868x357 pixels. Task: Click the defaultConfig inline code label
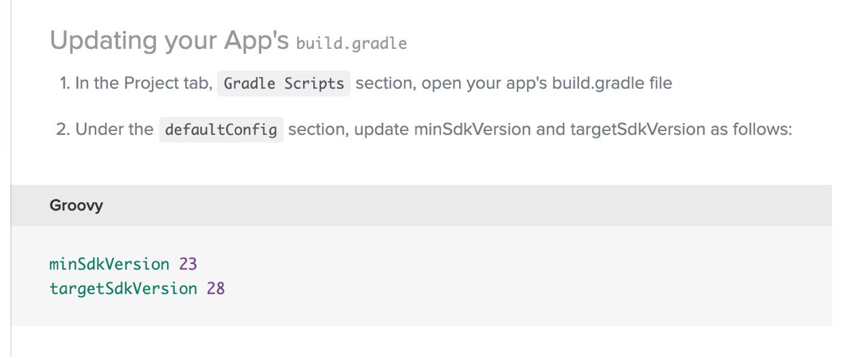coord(221,129)
